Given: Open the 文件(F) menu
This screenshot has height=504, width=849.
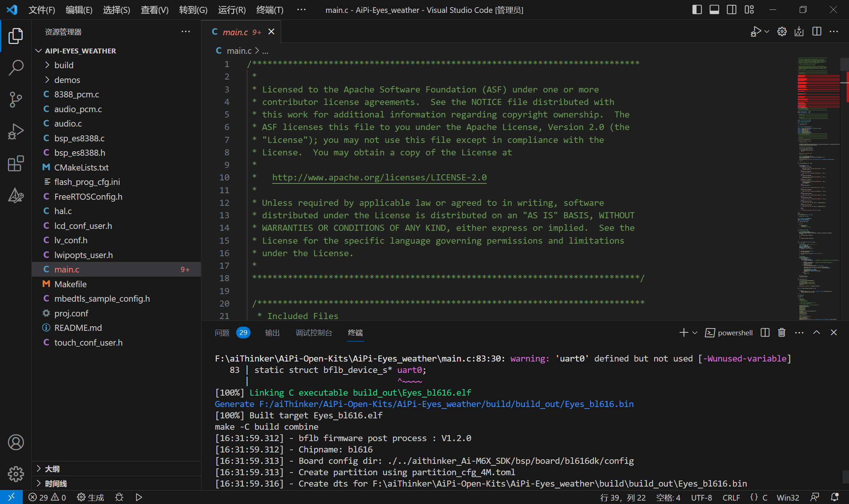Looking at the screenshot, I should (x=42, y=10).
